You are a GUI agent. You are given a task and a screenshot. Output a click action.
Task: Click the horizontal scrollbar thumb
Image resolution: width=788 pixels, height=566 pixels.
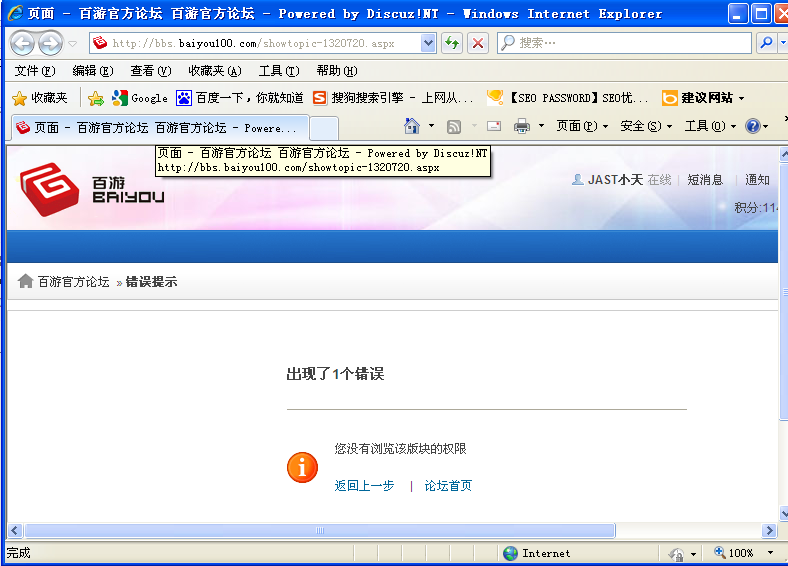(320, 531)
